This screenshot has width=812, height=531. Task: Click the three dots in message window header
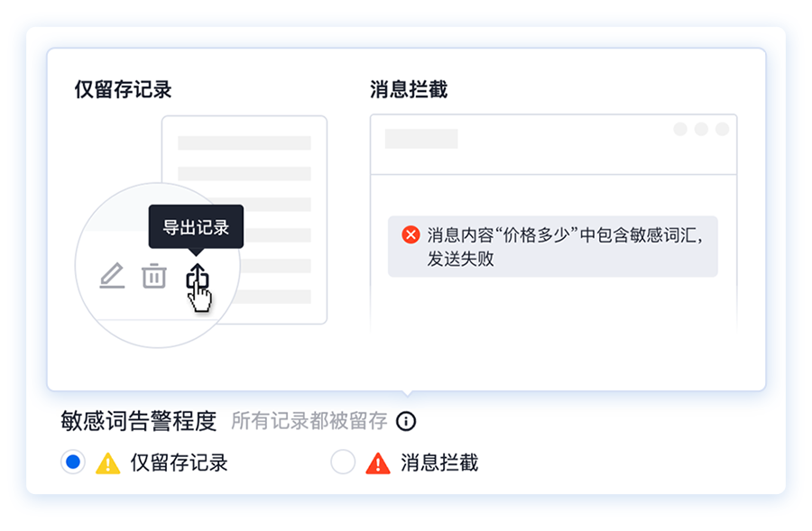click(x=701, y=129)
